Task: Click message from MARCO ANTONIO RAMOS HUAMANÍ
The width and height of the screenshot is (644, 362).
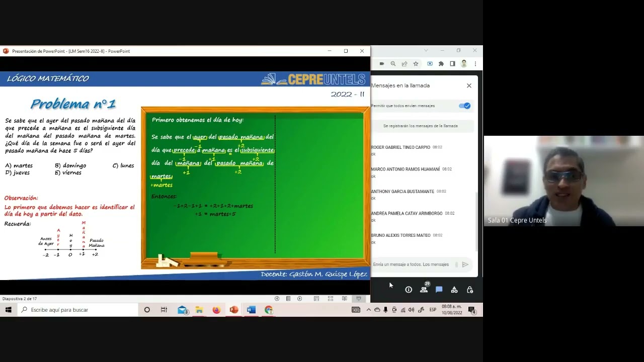Action: (x=412, y=172)
